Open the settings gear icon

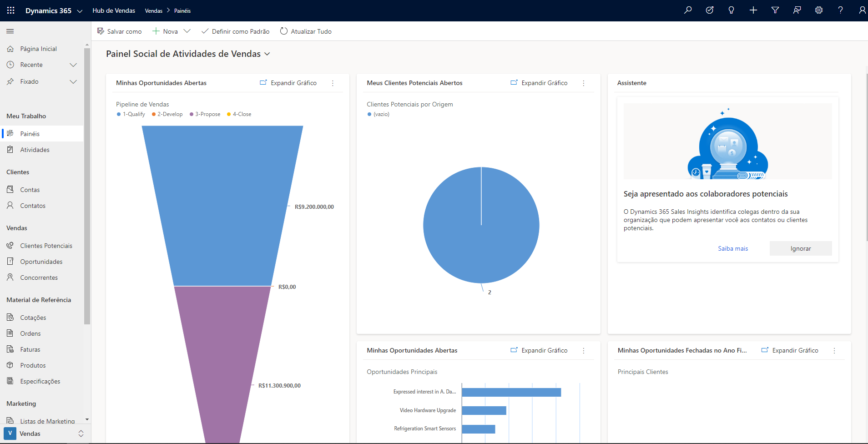pyautogui.click(x=819, y=10)
